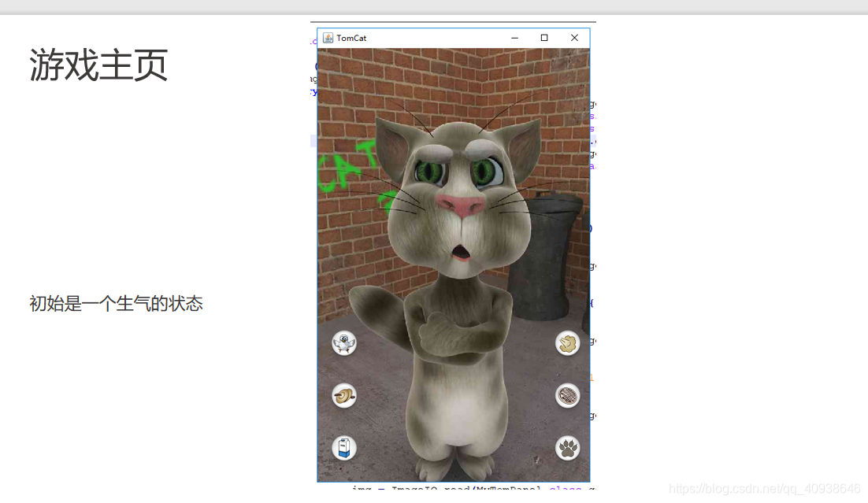Viewport: 868px width, 503px height.
Task: Minimize the TomCat window
Action: pyautogui.click(x=515, y=38)
